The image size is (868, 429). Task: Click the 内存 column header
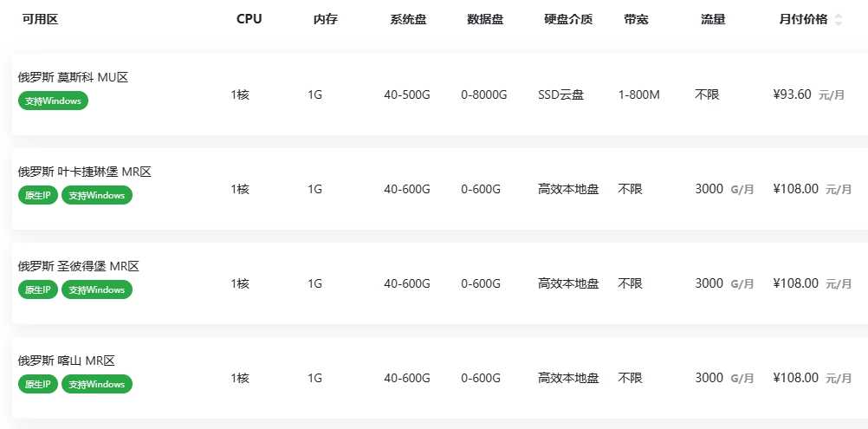(x=325, y=19)
